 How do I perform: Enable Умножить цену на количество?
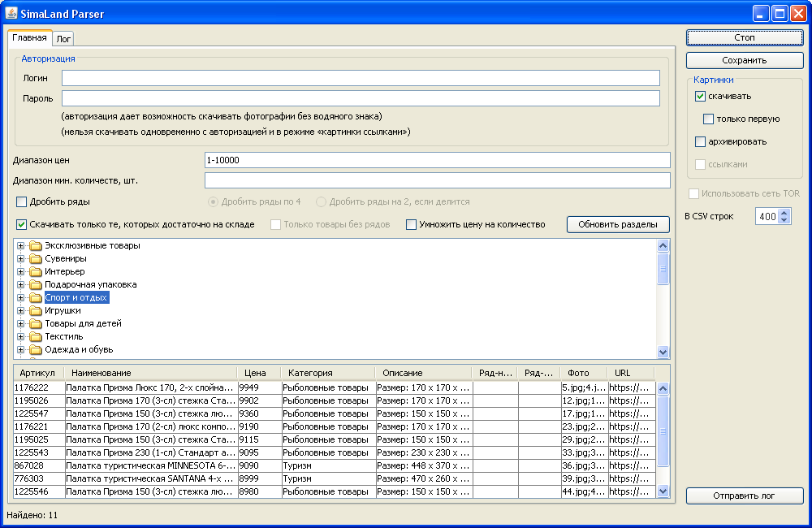(411, 224)
